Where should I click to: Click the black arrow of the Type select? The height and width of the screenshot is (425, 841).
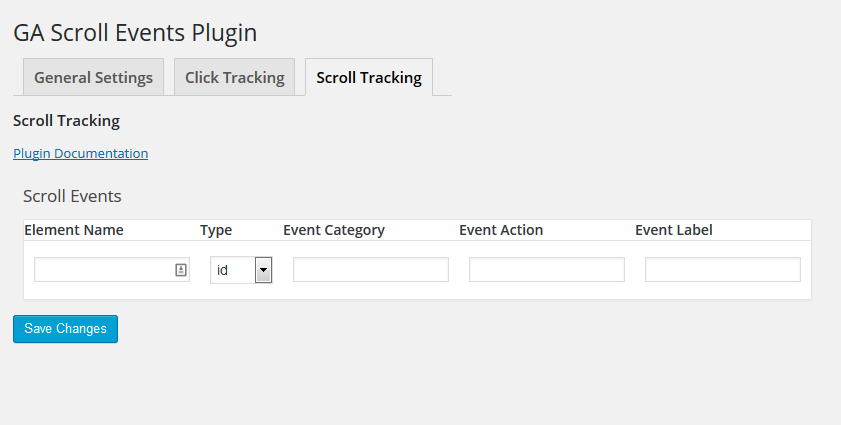pyautogui.click(x=263, y=270)
